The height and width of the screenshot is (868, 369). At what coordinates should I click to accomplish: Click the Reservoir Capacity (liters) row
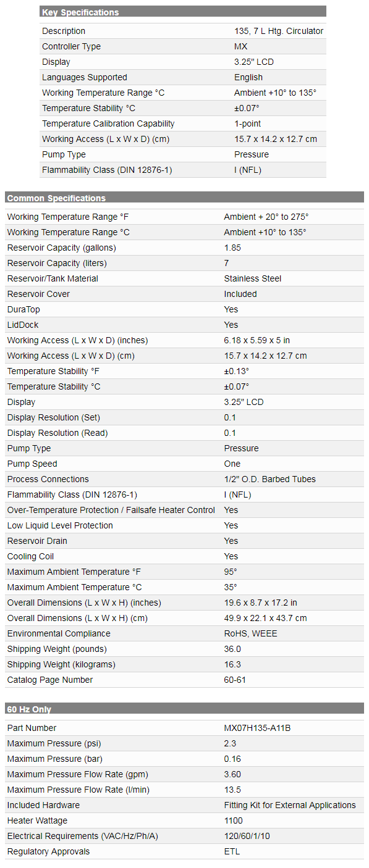(184, 263)
